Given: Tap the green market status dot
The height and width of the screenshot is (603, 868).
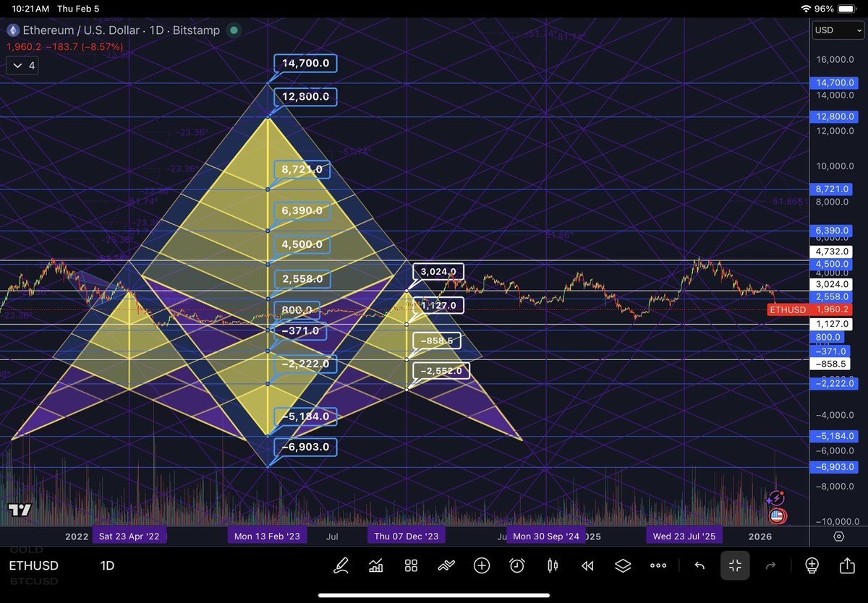Looking at the screenshot, I should pyautogui.click(x=234, y=30).
